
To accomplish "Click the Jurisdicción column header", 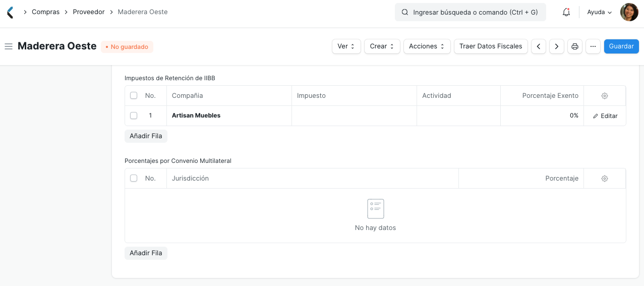I will tap(313, 178).
